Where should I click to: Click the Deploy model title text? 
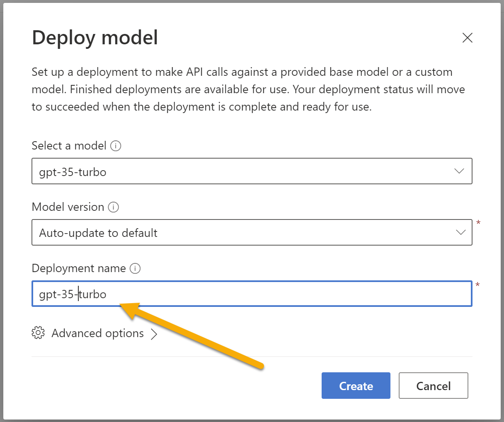coord(94,37)
